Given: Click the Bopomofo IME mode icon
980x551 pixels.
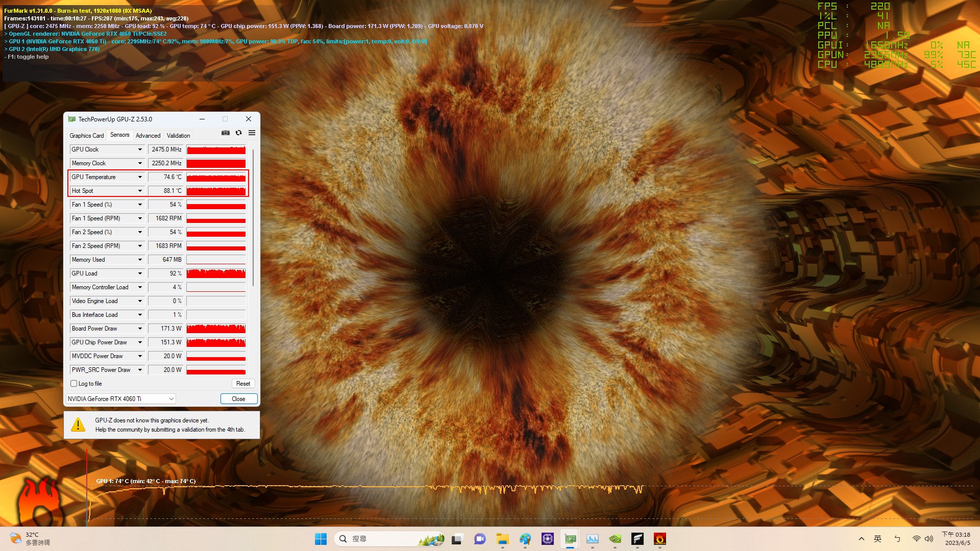Looking at the screenshot, I should tap(897, 539).
